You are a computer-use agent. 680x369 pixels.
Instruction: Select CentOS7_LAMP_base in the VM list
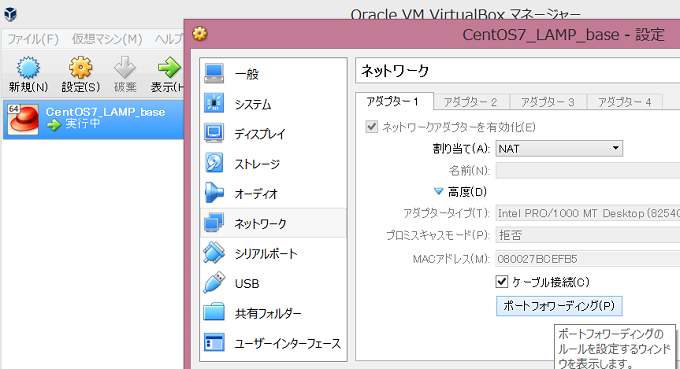[x=94, y=119]
